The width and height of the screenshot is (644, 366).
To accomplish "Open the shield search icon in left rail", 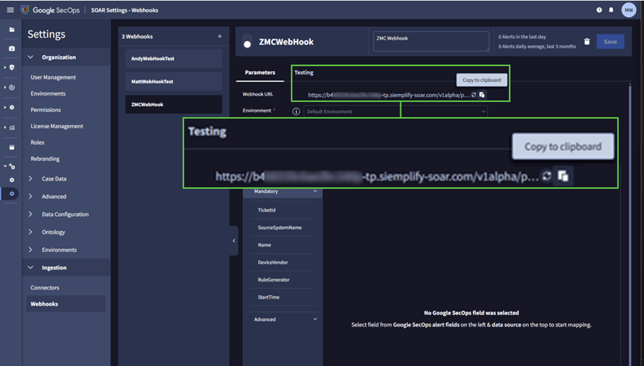I will coord(12,67).
